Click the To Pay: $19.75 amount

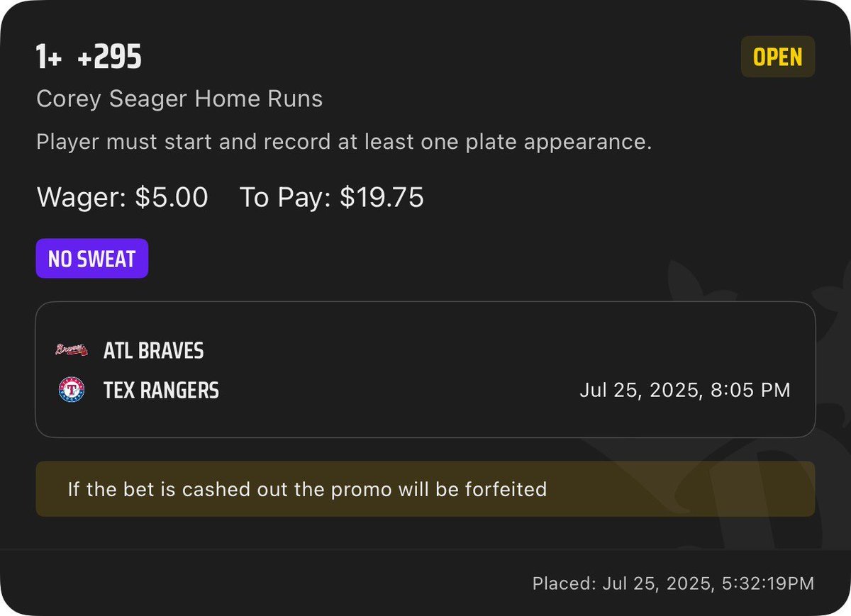tap(331, 197)
